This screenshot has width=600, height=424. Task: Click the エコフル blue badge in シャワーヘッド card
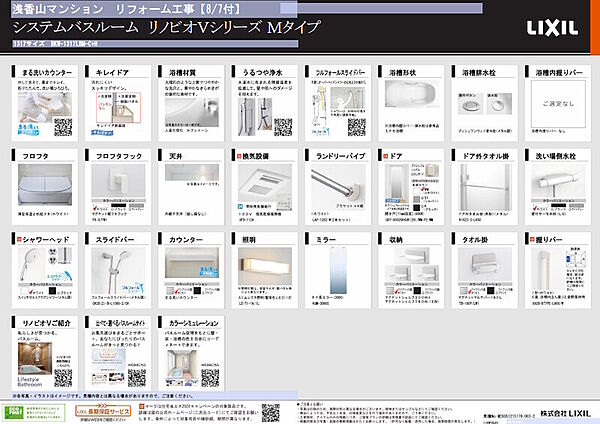click(59, 276)
